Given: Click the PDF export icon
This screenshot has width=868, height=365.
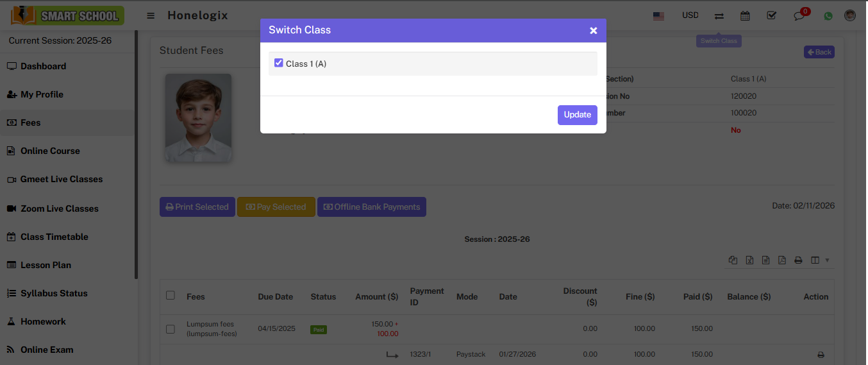Looking at the screenshot, I should (781, 260).
